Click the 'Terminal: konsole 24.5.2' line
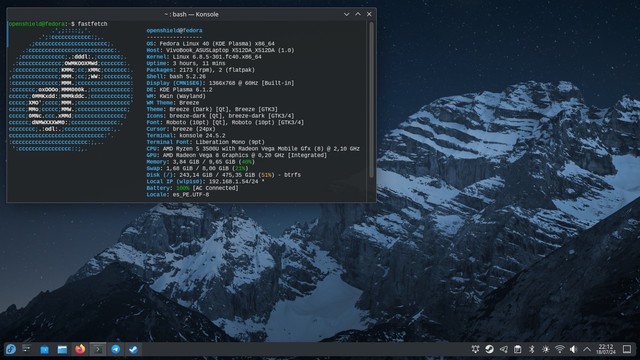This screenshot has width=640, height=360. click(186, 135)
